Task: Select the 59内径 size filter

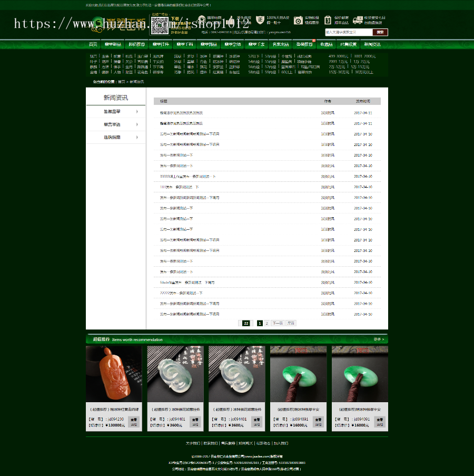Action: pos(270,72)
